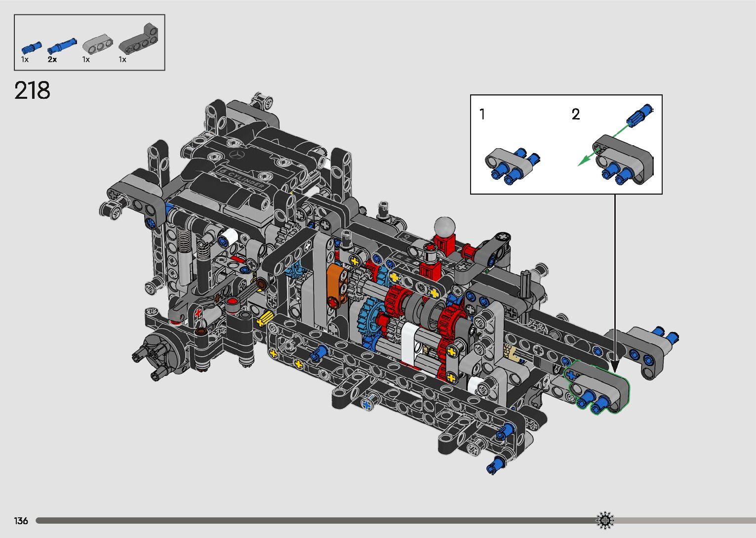The height and width of the screenshot is (538, 756).
Task: Click the Mercedes star logo on the engine
Action: coord(238,156)
